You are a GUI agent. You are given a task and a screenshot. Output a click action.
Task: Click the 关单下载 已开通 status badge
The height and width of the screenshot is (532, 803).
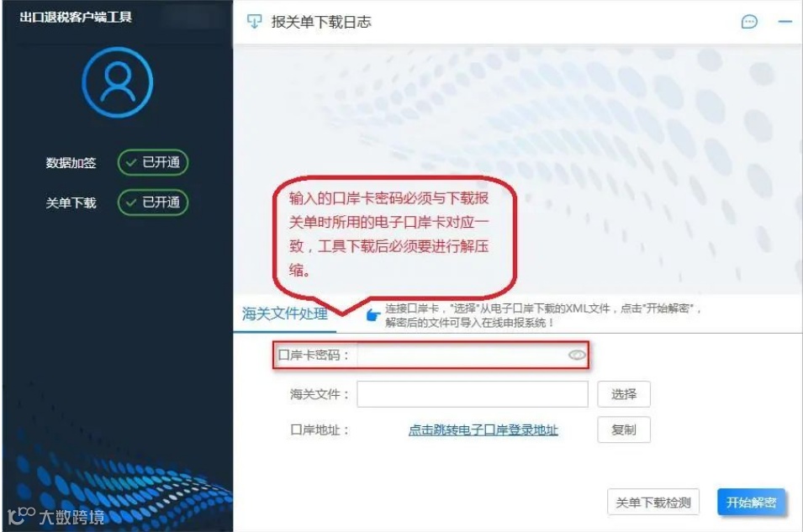point(153,203)
